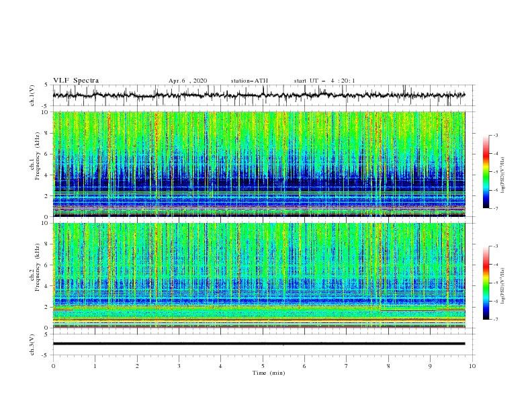Click the -3 label on ch.1 colorbar
The image size is (532, 411).
coord(495,135)
